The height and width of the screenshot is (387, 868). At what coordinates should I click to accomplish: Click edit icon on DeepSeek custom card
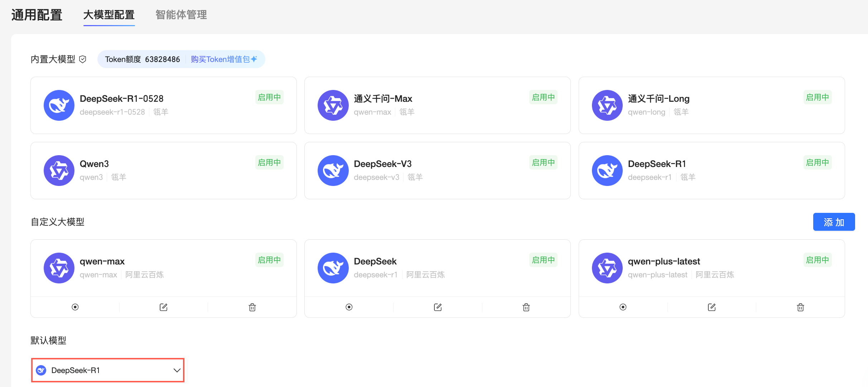[x=438, y=307]
